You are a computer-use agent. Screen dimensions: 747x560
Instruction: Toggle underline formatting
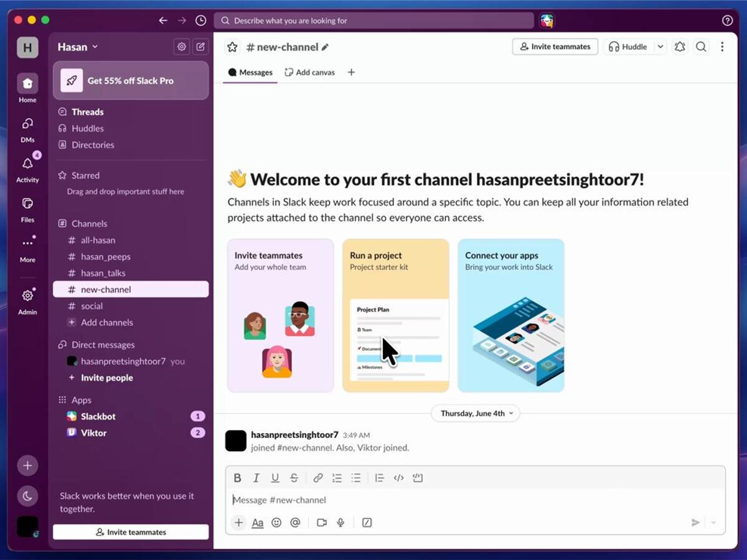[275, 478]
